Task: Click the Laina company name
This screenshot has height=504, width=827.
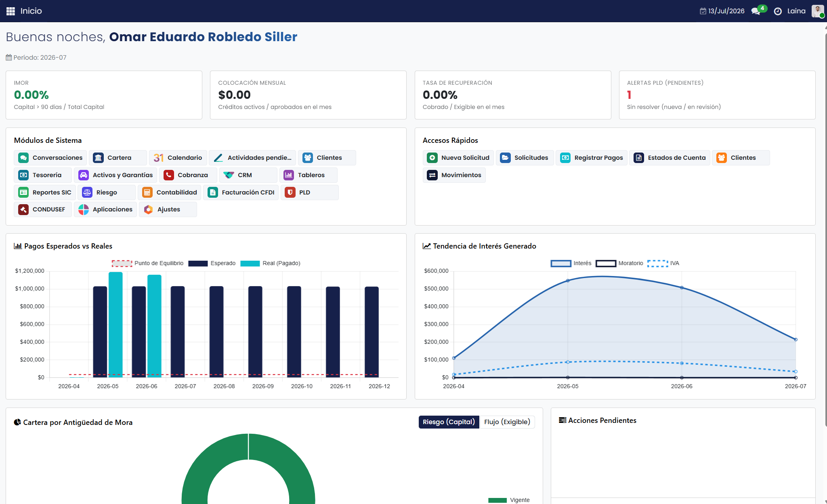Action: coord(796,11)
